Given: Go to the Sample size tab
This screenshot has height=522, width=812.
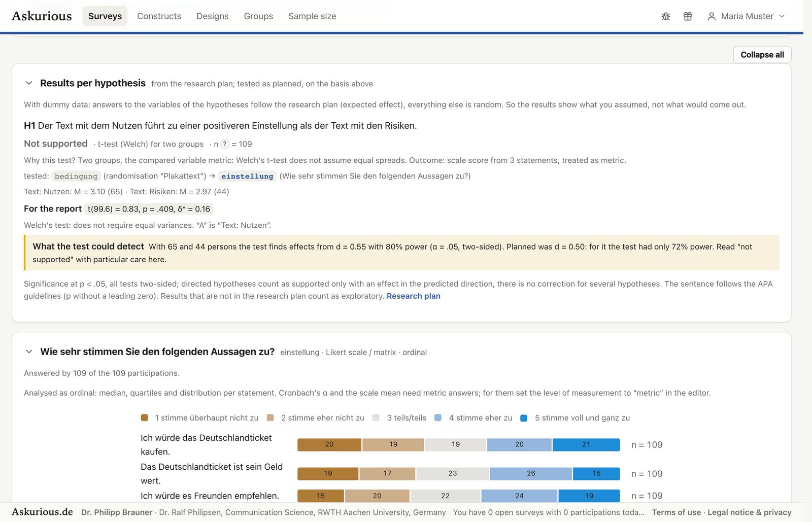Looking at the screenshot, I should pos(312,16).
